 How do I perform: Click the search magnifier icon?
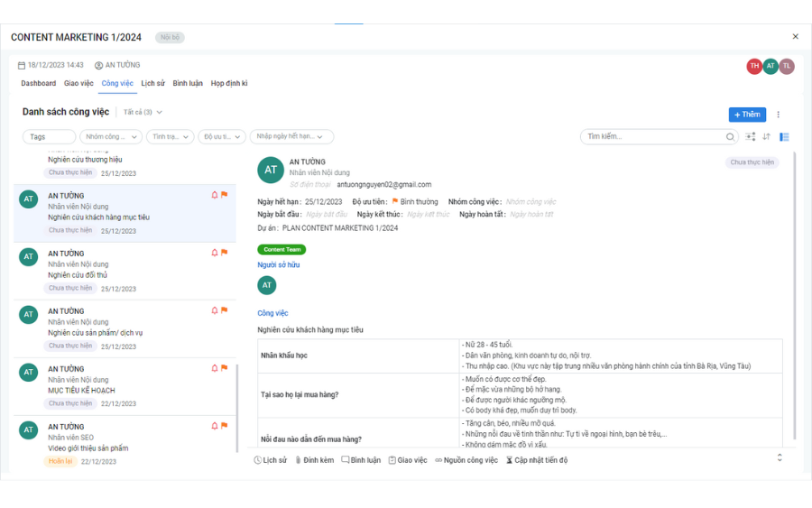(x=730, y=137)
